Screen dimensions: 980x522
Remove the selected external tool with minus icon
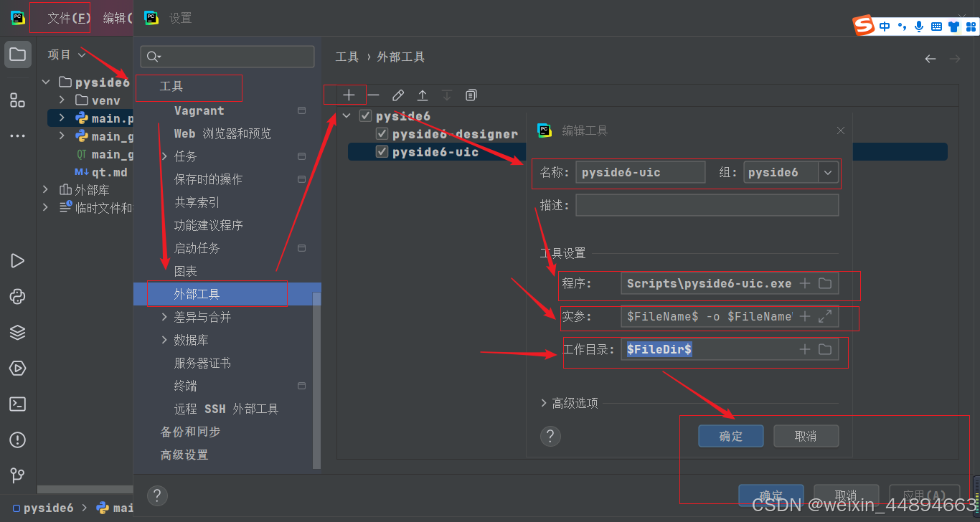[373, 95]
